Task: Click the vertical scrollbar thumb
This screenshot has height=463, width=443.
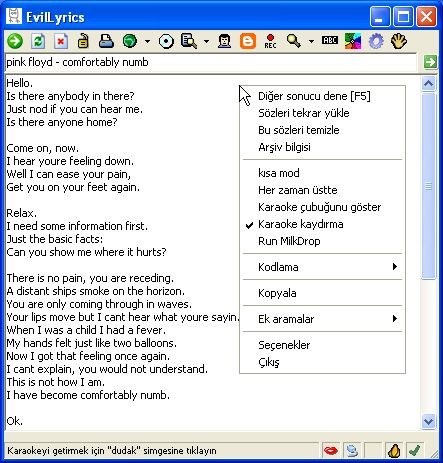Action: [x=428, y=186]
